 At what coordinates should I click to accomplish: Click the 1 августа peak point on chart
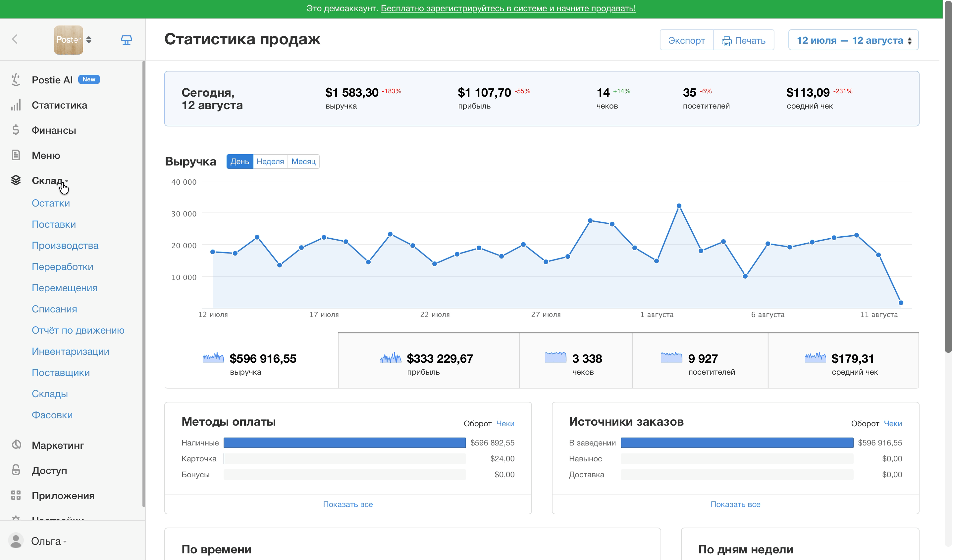679,206
